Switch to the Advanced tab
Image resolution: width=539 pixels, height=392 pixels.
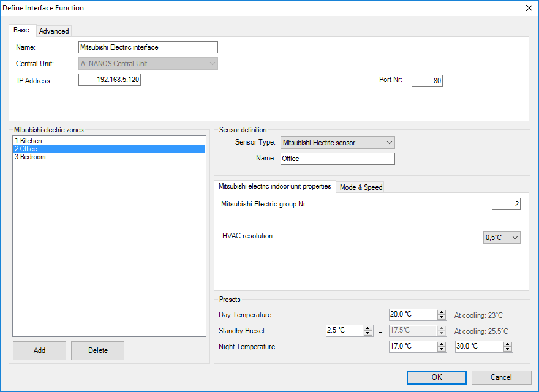pos(54,31)
